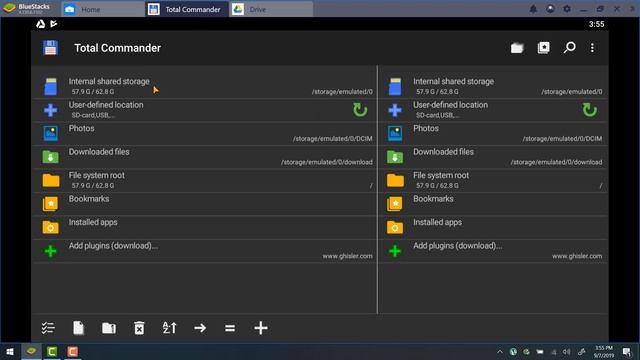Open the Windows Action Center notification icon

click(627, 351)
